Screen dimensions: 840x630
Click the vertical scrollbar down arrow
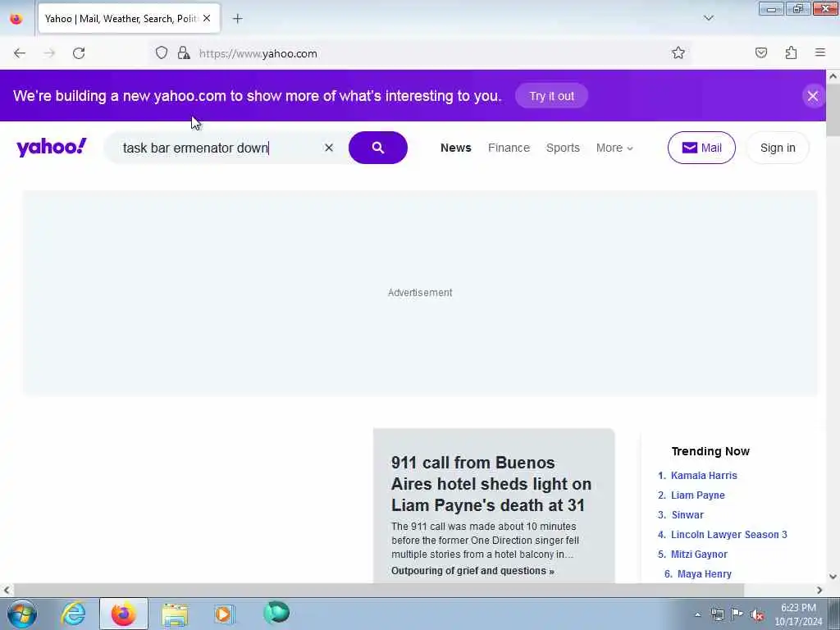click(x=833, y=577)
